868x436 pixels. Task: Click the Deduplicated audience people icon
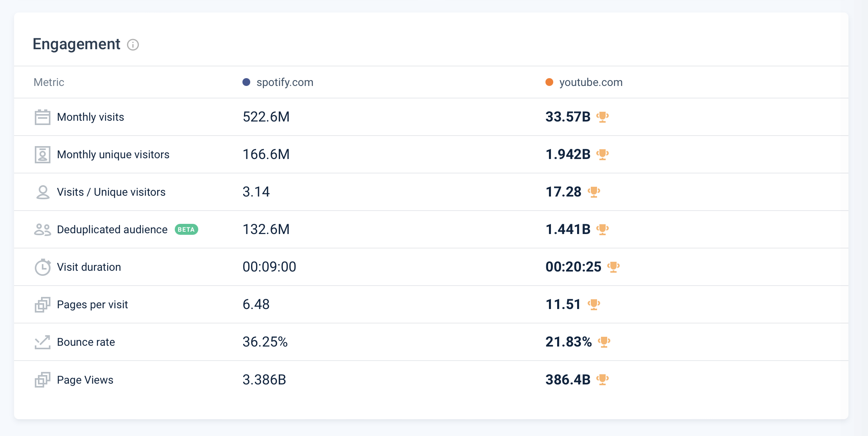click(x=42, y=230)
